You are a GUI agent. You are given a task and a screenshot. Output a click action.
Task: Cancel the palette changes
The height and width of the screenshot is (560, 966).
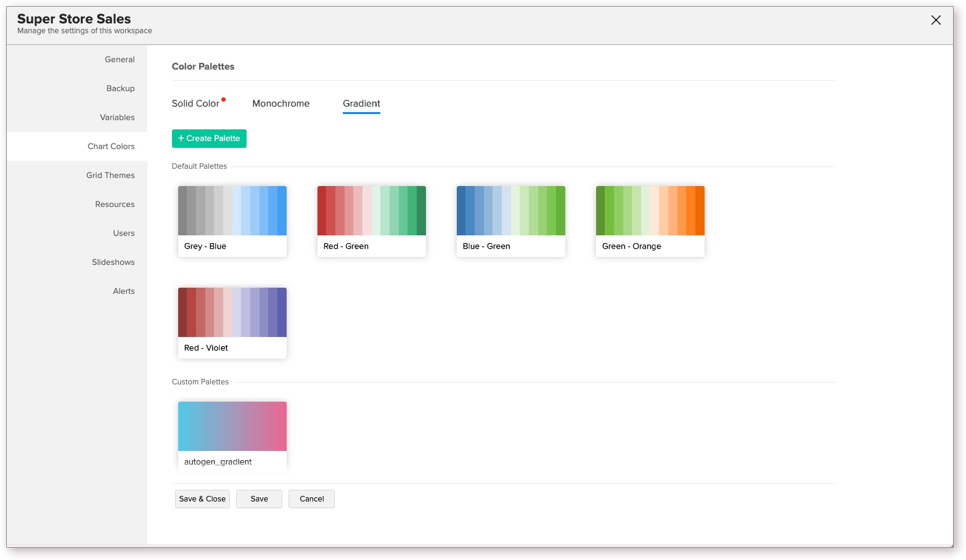(x=311, y=499)
